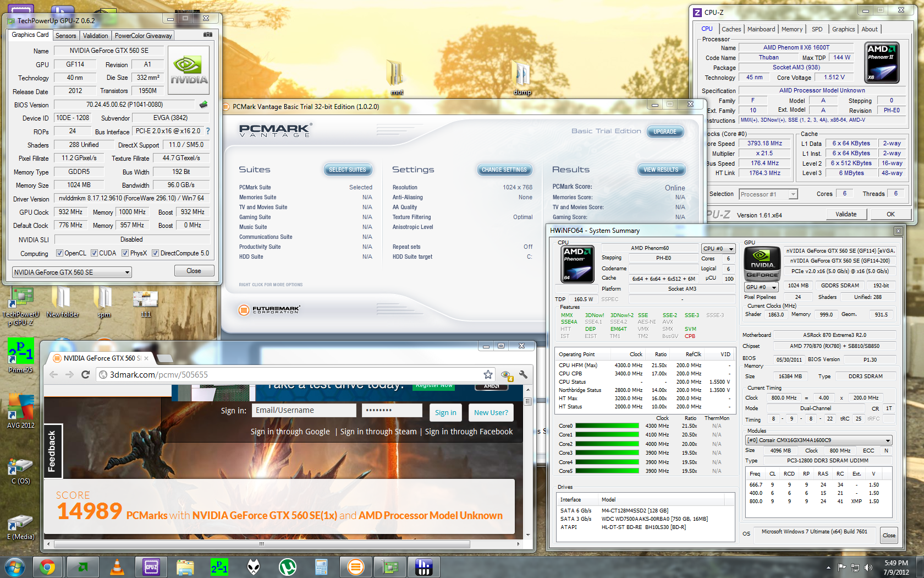The image size is (924, 578).
Task: Click the volume icon in the system tray
Action: point(868,568)
